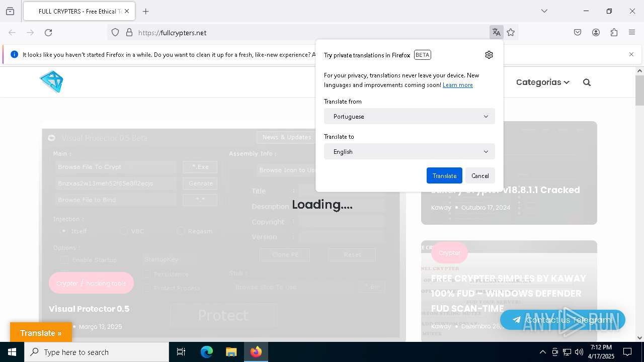Go forward to next page
This screenshot has height=362, width=644.
point(30,33)
